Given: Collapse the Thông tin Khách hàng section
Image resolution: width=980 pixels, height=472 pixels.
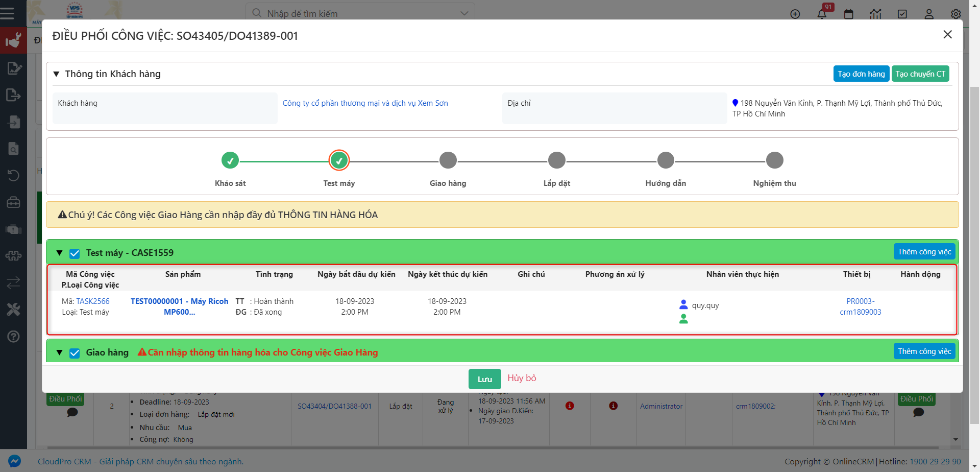Looking at the screenshot, I should tap(56, 74).
